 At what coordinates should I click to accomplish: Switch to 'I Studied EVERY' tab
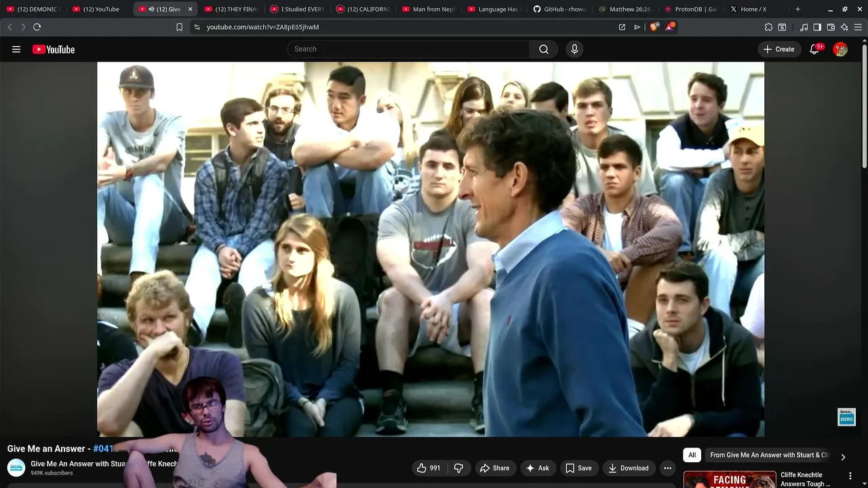297,9
